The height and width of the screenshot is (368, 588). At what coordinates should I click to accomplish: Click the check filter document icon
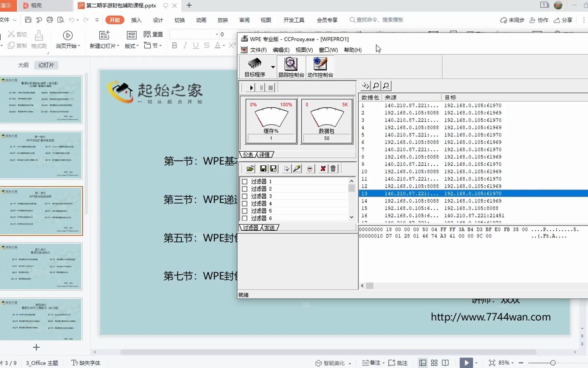pos(287,168)
